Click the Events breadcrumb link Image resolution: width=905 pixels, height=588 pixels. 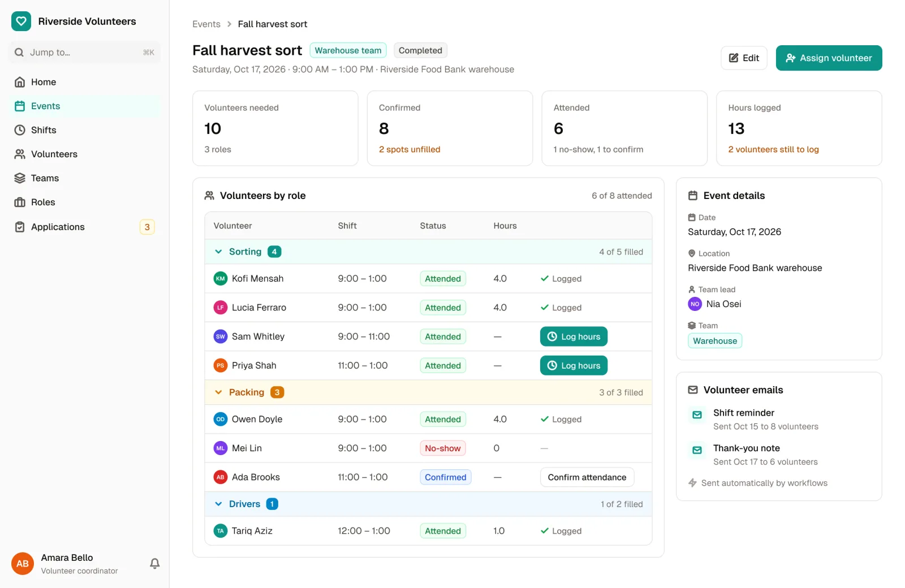206,24
